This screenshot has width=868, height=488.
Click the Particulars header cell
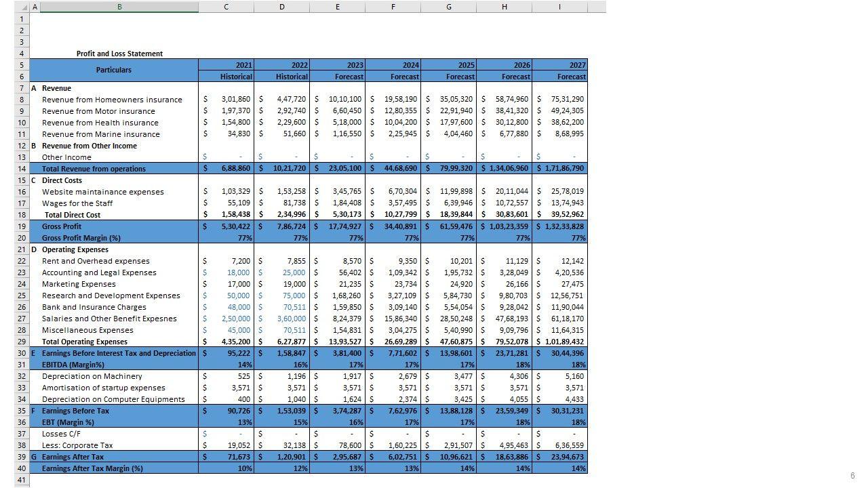pyautogui.click(x=114, y=70)
